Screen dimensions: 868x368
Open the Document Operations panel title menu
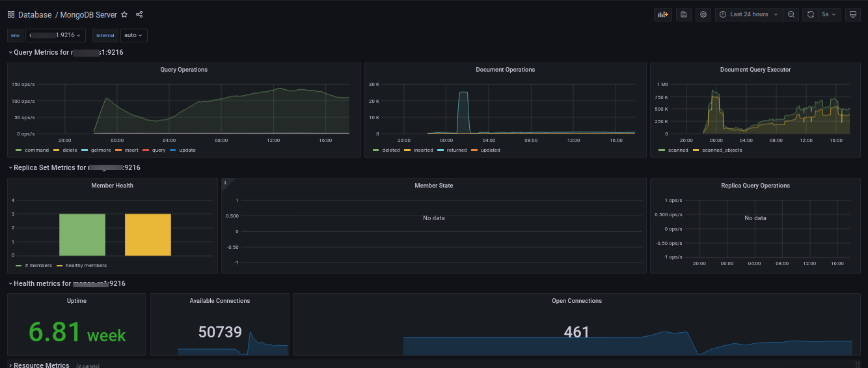[x=506, y=70]
